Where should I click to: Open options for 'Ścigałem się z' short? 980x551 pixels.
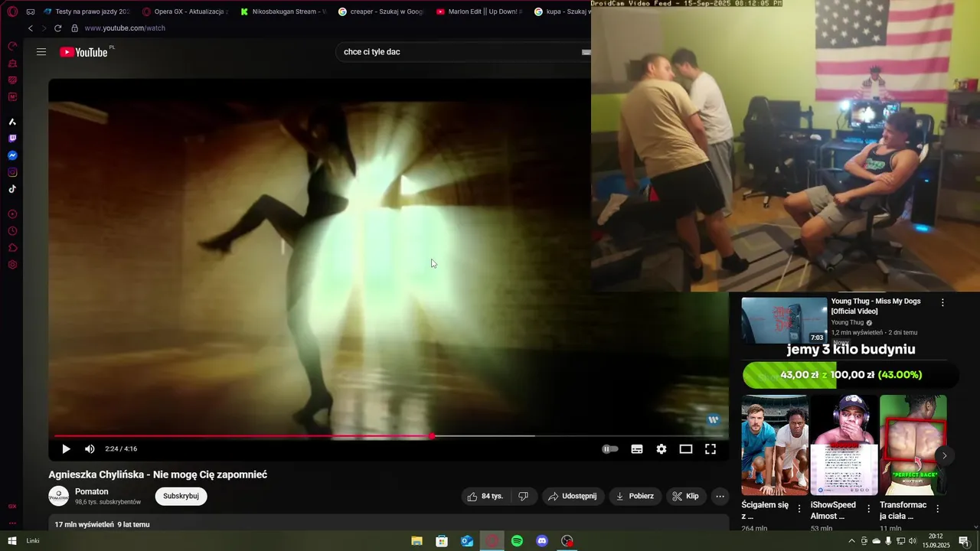pos(799,508)
